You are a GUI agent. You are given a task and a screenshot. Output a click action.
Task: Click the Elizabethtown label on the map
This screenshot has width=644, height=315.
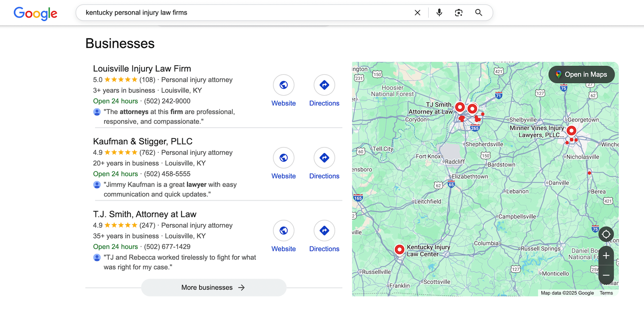(x=470, y=177)
